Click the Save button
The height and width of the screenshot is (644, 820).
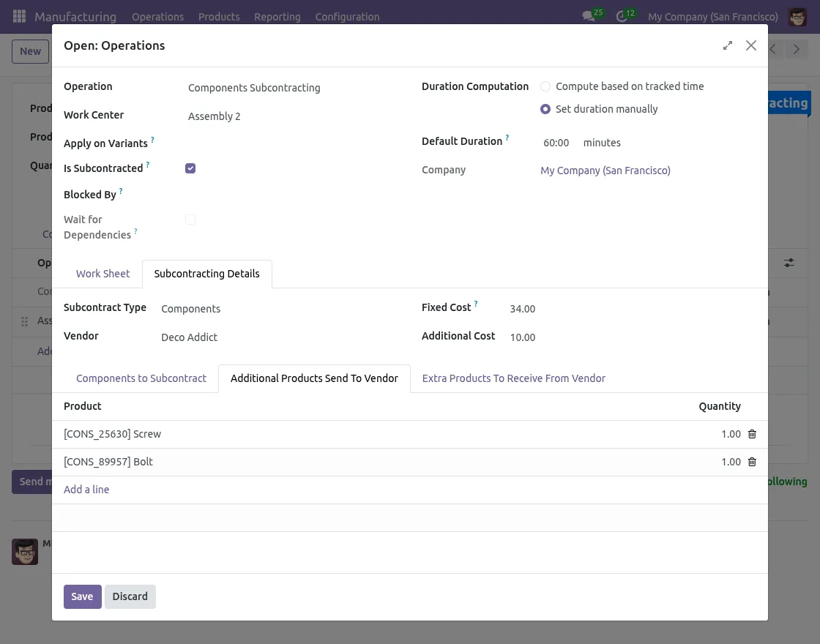82,596
